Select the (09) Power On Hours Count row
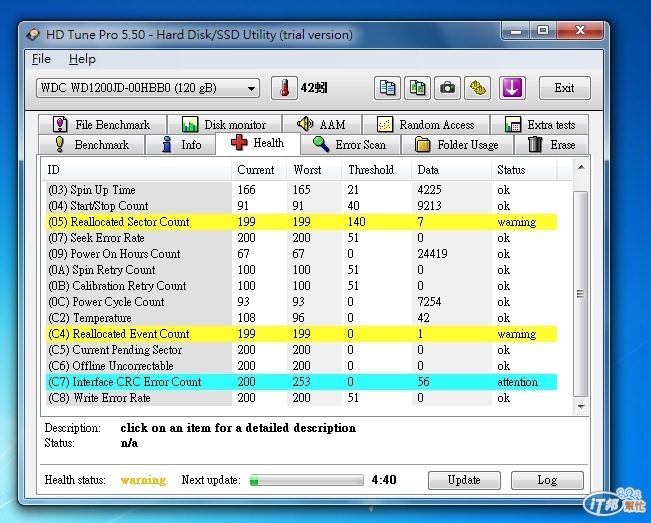Image resolution: width=651 pixels, height=523 pixels. pyautogui.click(x=301, y=254)
